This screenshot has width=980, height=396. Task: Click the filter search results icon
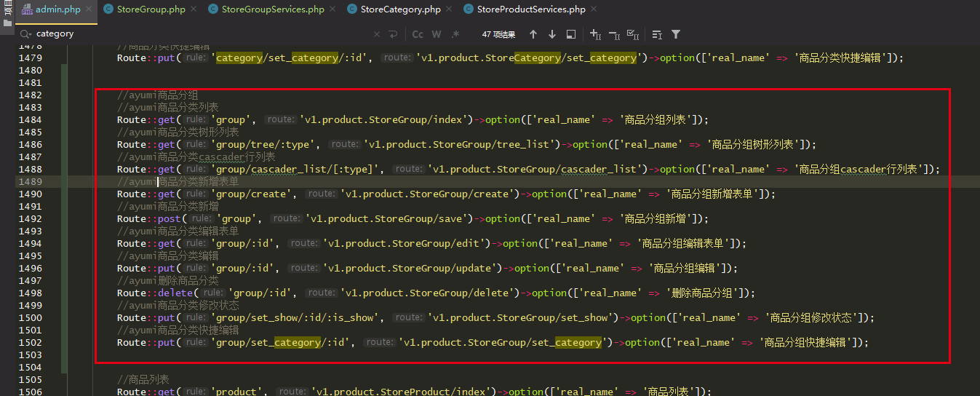[676, 33]
